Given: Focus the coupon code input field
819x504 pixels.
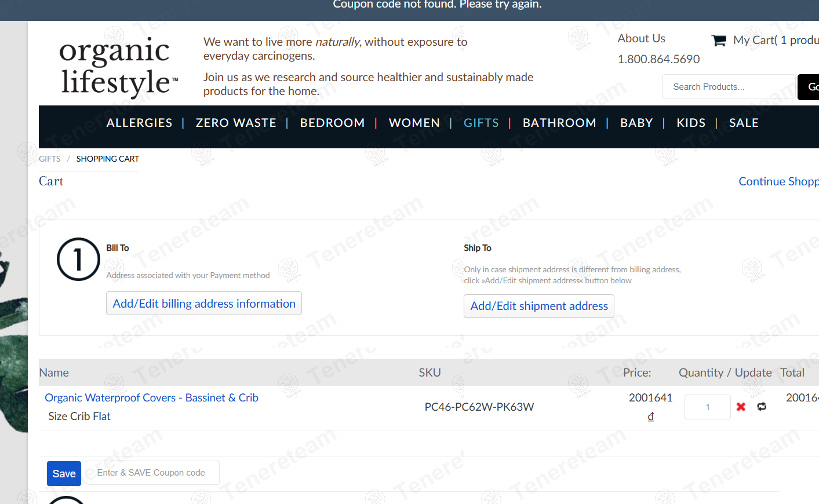Looking at the screenshot, I should [152, 473].
